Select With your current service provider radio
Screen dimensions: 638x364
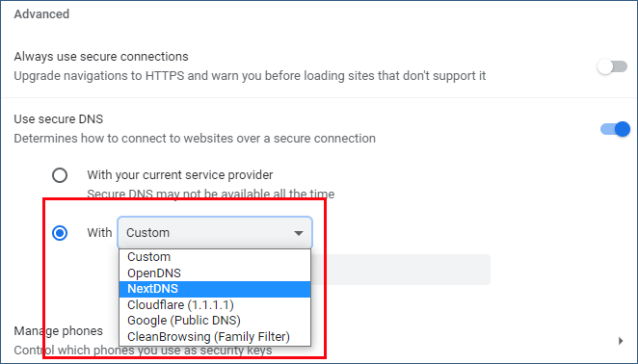click(x=60, y=175)
